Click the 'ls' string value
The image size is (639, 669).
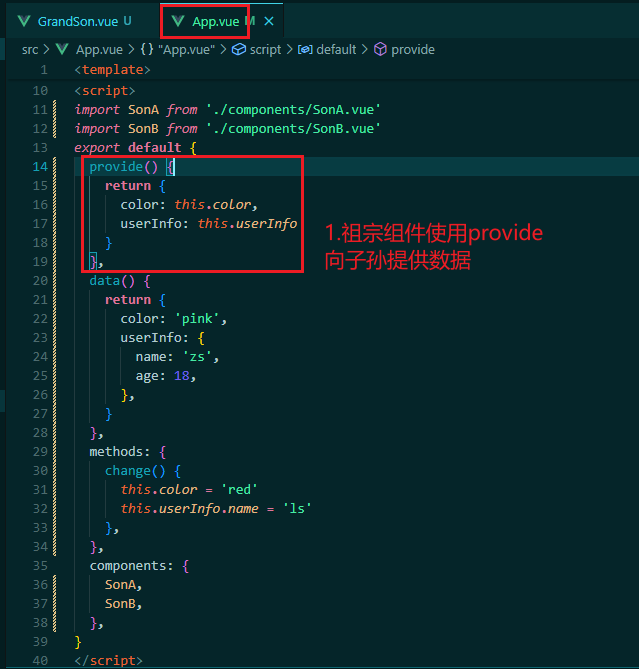[x=297, y=509]
